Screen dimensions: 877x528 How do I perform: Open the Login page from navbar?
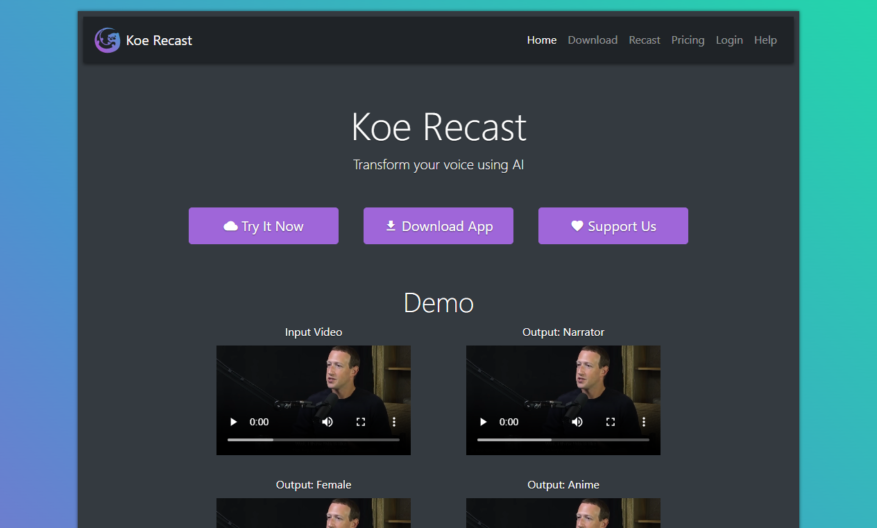(x=729, y=40)
